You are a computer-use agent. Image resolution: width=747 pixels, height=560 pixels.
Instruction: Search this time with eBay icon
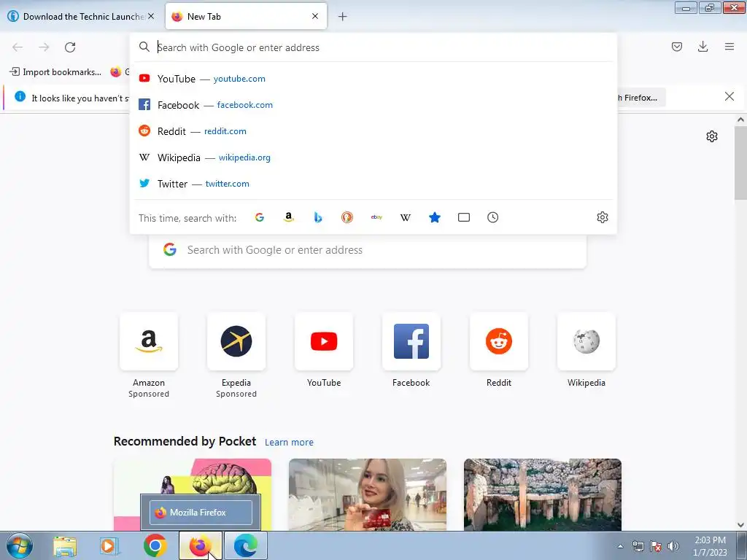tap(376, 217)
